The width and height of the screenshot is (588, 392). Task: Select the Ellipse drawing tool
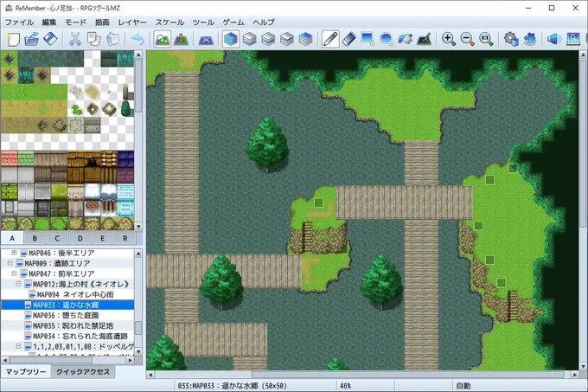pyautogui.click(x=387, y=39)
